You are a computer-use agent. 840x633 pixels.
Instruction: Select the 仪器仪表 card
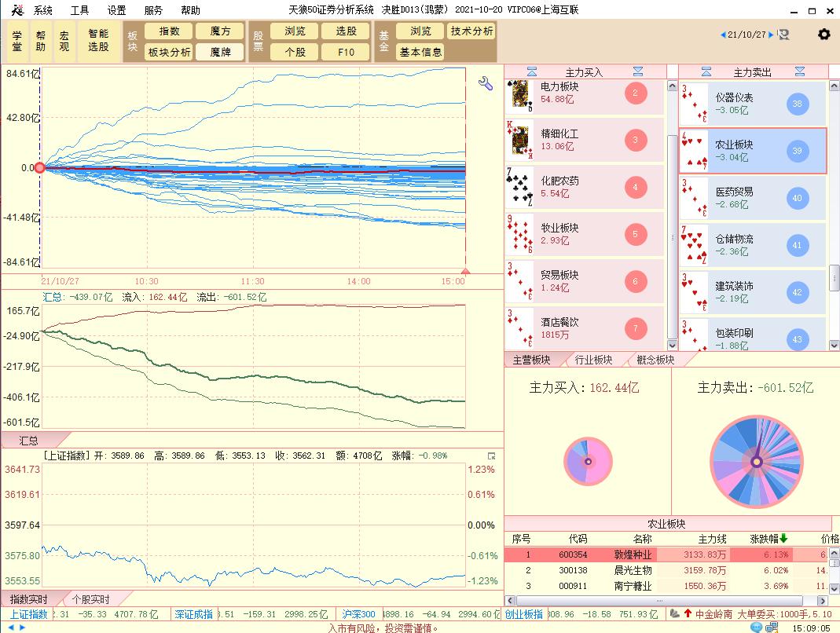pyautogui.click(x=753, y=104)
